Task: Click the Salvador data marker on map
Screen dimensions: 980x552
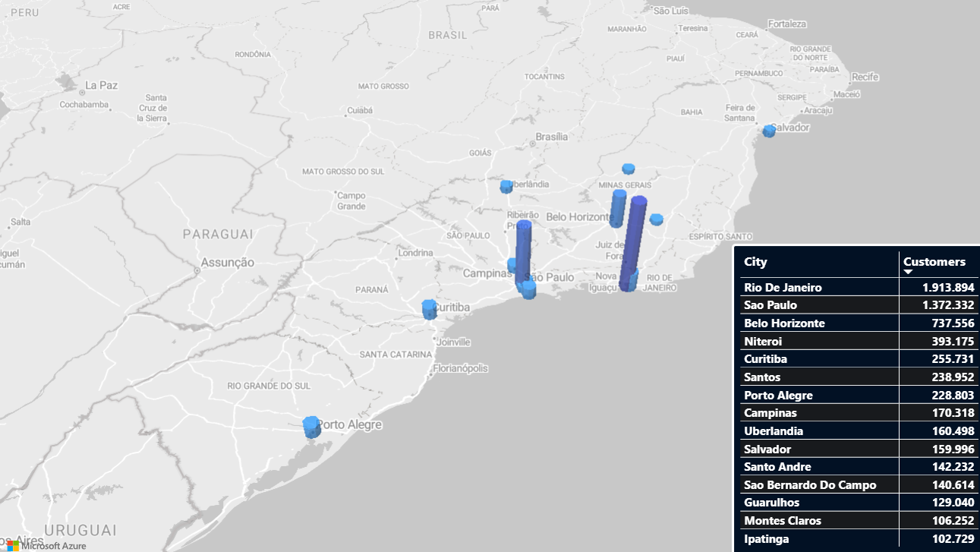Action: tap(769, 131)
